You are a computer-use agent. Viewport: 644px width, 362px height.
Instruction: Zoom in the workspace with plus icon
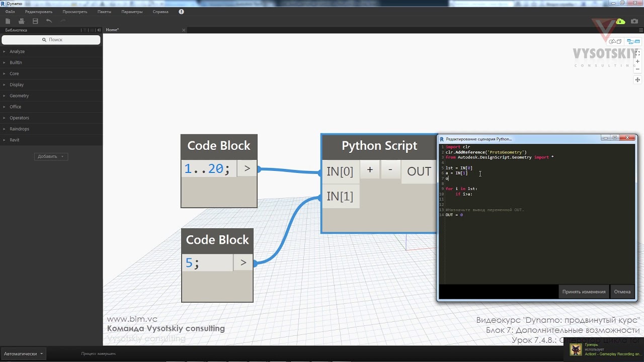tap(637, 61)
